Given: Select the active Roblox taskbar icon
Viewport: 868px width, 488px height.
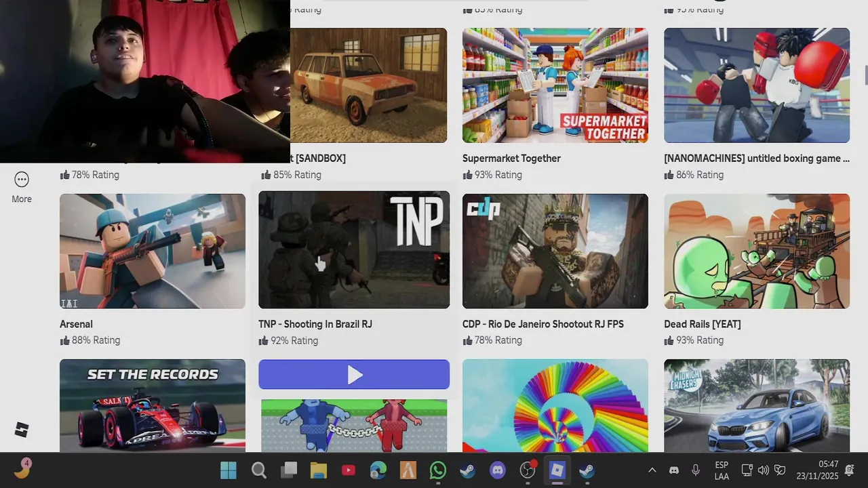Looking at the screenshot, I should pyautogui.click(x=557, y=470).
